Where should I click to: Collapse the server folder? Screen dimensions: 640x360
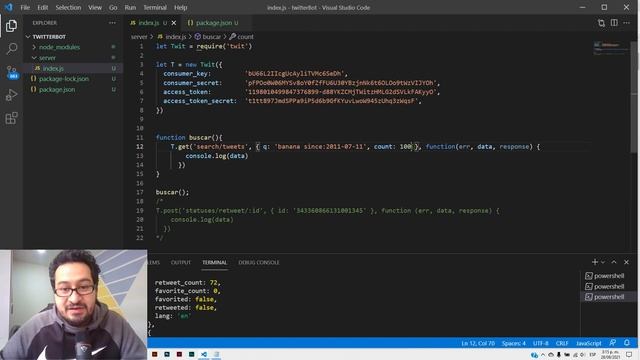point(47,58)
